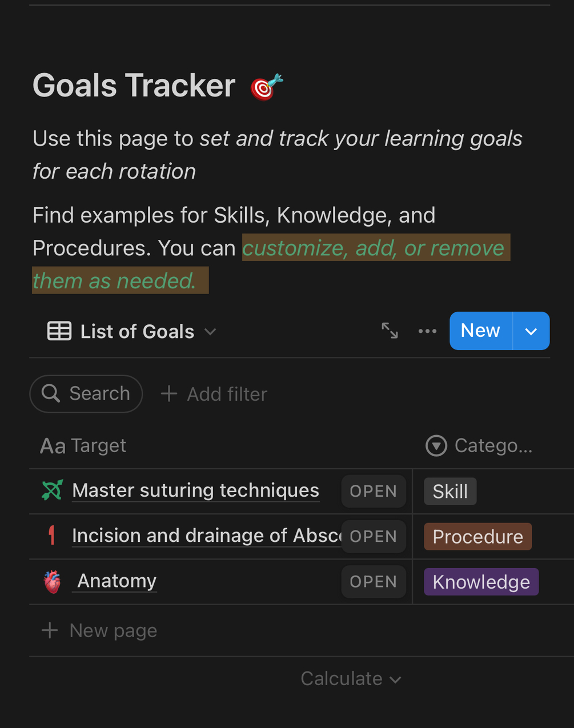Image resolution: width=574 pixels, height=728 pixels.
Task: Open the dropdown arrow next to New
Action: (531, 331)
